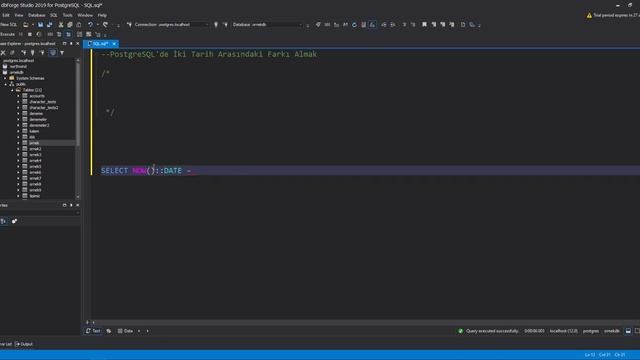Viewport: 640px width, 360px height.
Task: Click the Undo arrow icon
Action: tap(90, 25)
